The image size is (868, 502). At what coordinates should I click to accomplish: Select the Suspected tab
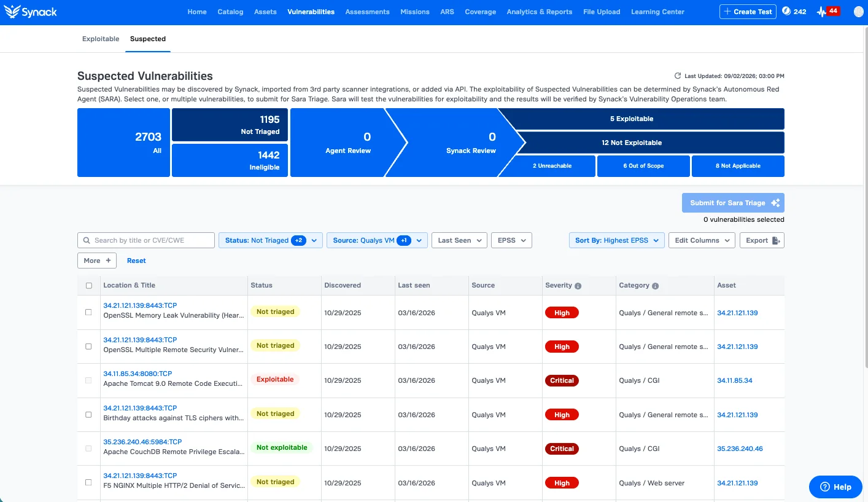148,39
